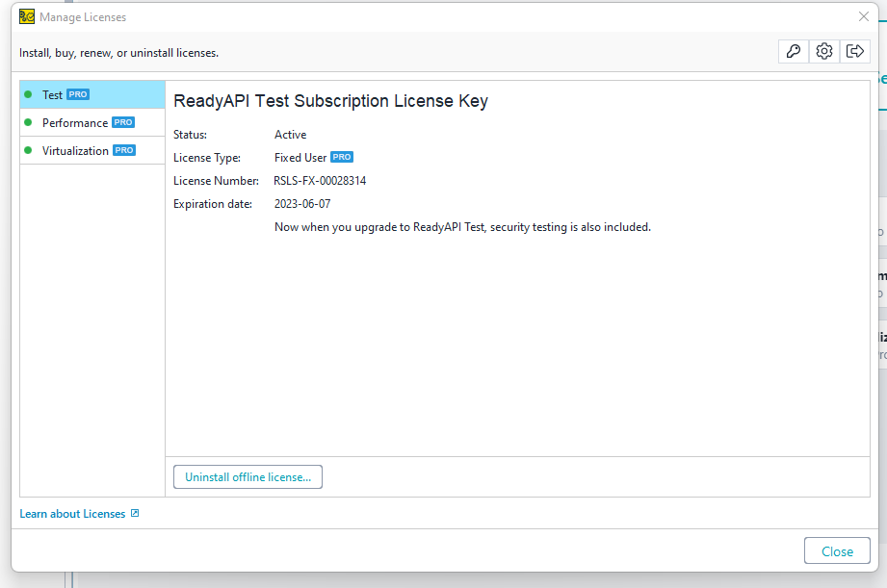
Task: Click the Expiration date label
Action: (213, 204)
